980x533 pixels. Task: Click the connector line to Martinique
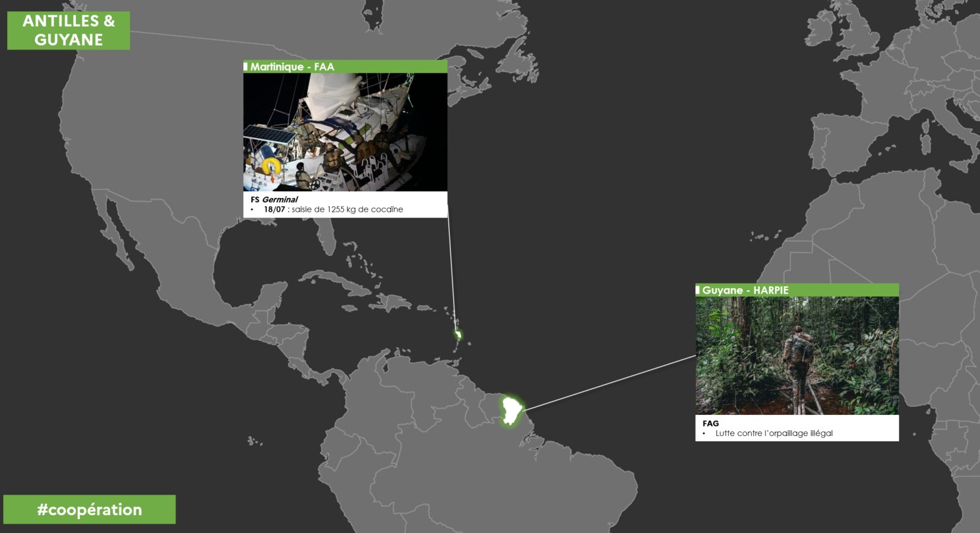point(452,270)
